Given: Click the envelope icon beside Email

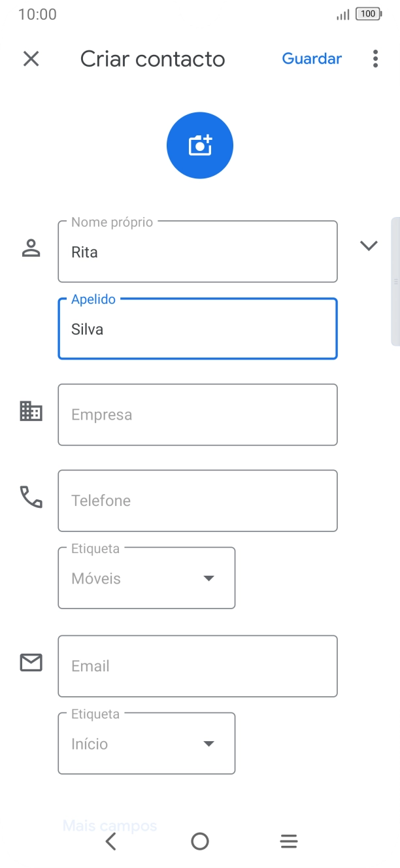Looking at the screenshot, I should [x=31, y=662].
